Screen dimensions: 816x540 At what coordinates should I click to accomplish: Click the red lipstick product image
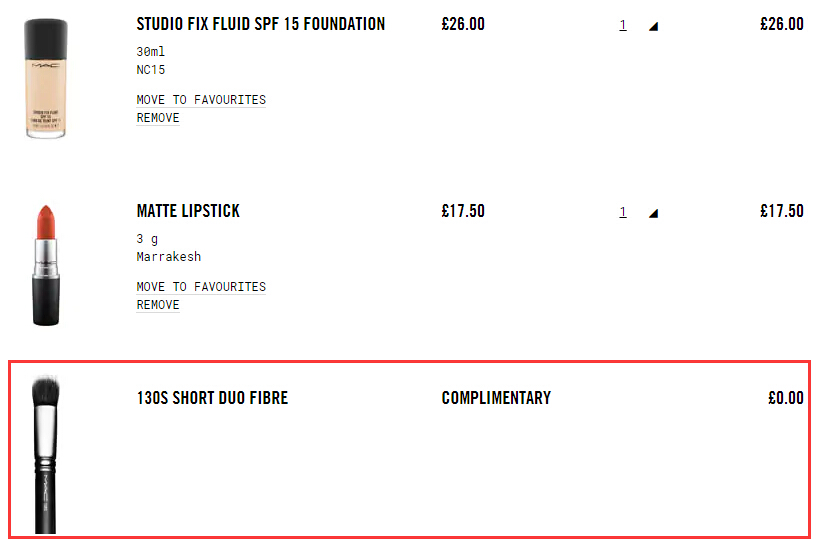click(45, 264)
